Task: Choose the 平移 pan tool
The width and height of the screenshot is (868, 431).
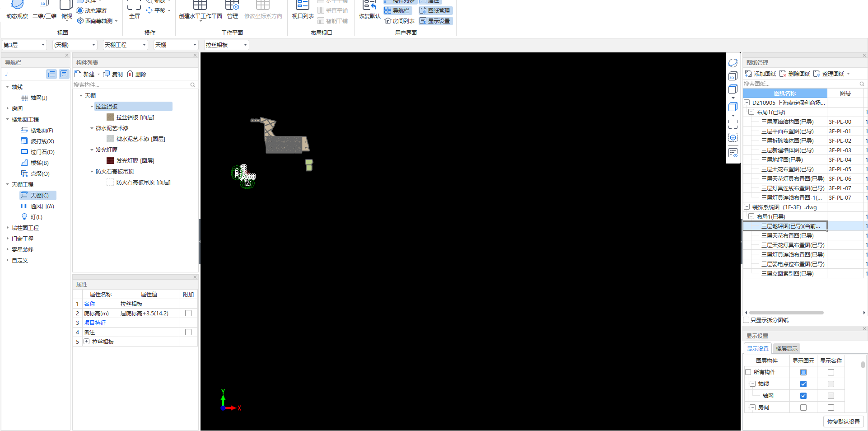Action: coord(158,10)
